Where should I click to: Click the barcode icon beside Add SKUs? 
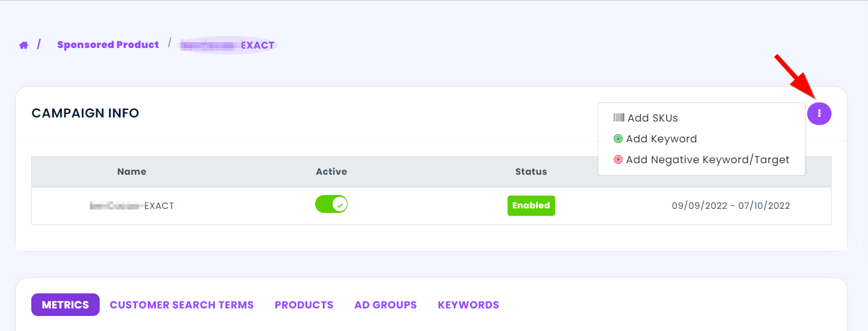point(619,118)
